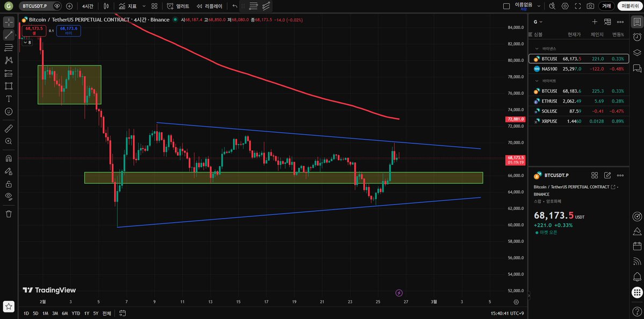Set chart range to 1D

coord(26,313)
